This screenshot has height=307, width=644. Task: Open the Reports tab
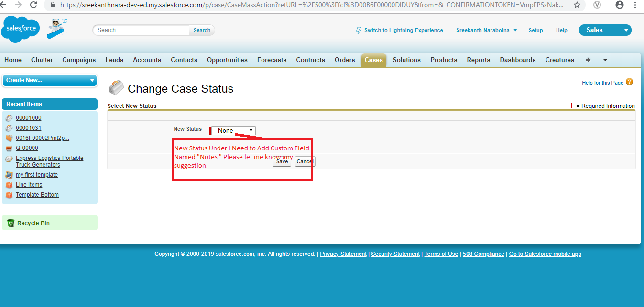click(479, 60)
